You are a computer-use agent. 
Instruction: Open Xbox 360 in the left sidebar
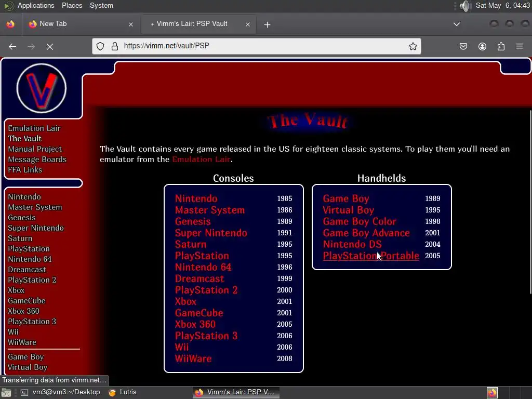(x=23, y=311)
